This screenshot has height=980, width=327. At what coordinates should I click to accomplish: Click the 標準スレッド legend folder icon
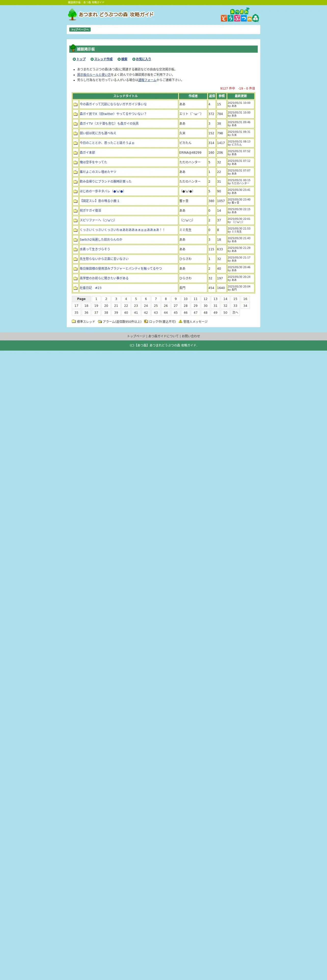[74, 322]
